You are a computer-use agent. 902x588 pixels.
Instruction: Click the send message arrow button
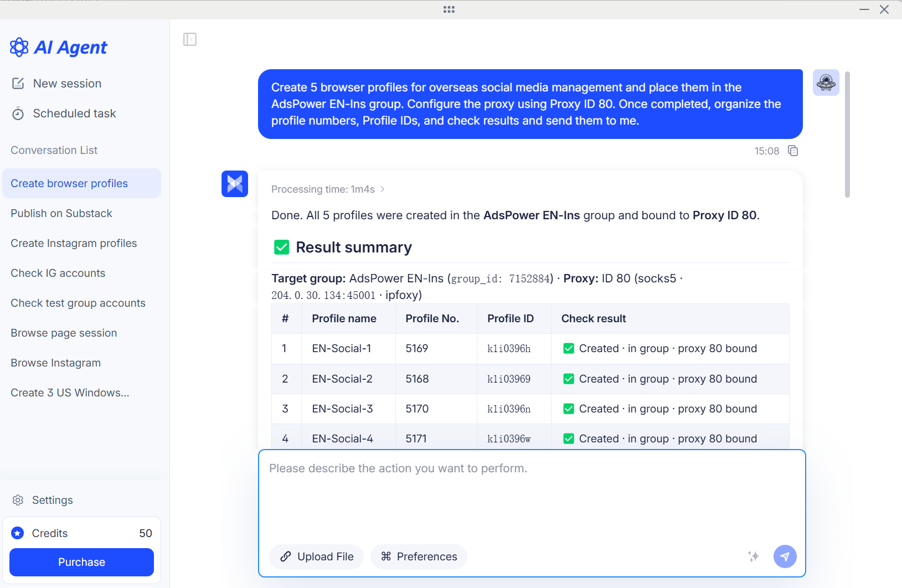[x=785, y=556]
